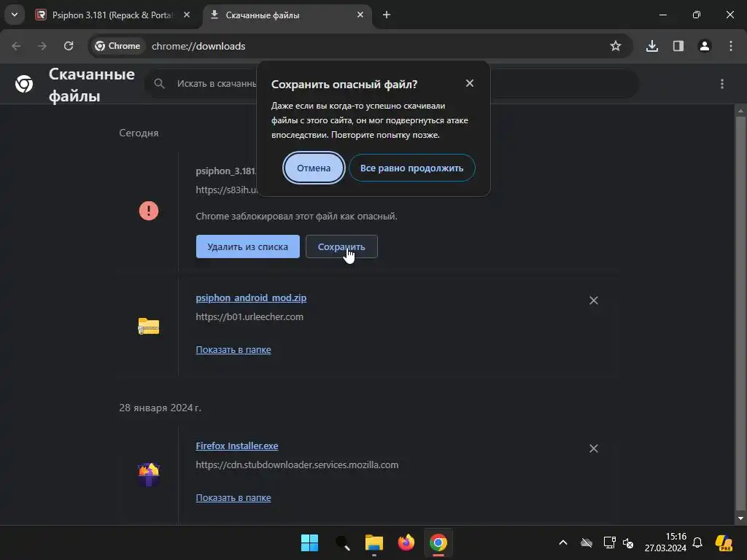Click Chrome icon in taskbar
The height and width of the screenshot is (560, 747).
[438, 542]
